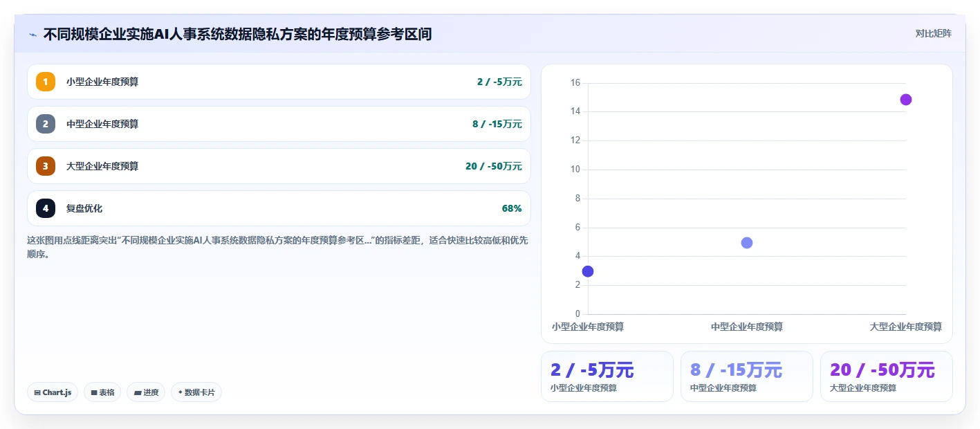Click the 表格 tag
The width and height of the screenshot is (980, 429).
point(102,392)
